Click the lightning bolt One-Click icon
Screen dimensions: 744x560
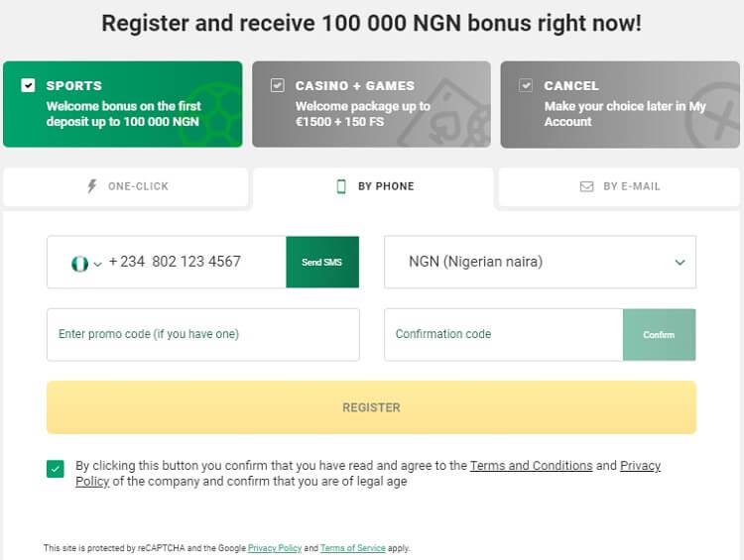[x=92, y=186]
